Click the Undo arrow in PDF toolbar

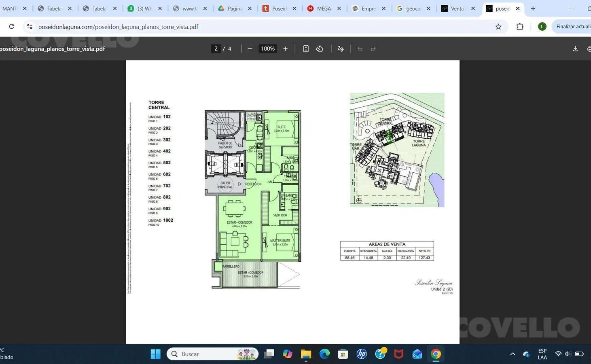[x=360, y=49]
